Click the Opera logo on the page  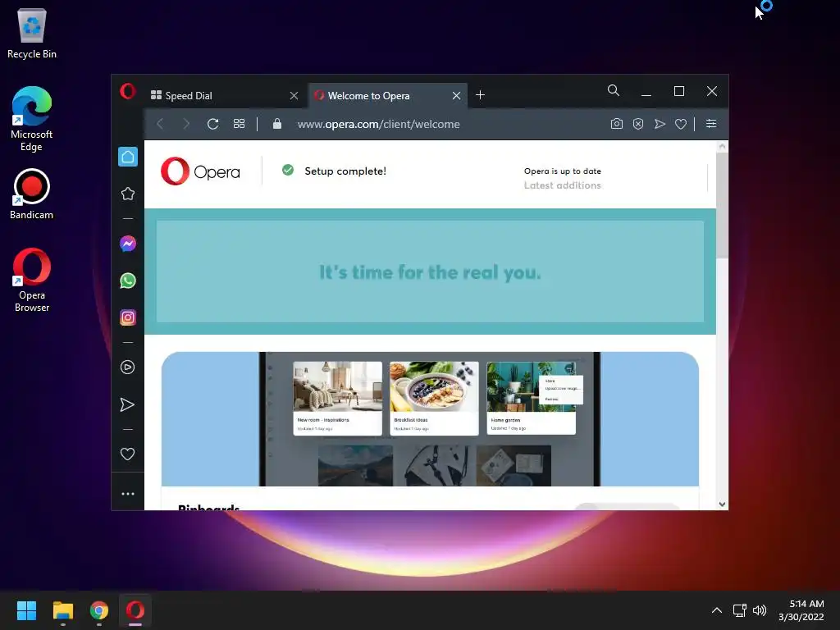click(200, 171)
